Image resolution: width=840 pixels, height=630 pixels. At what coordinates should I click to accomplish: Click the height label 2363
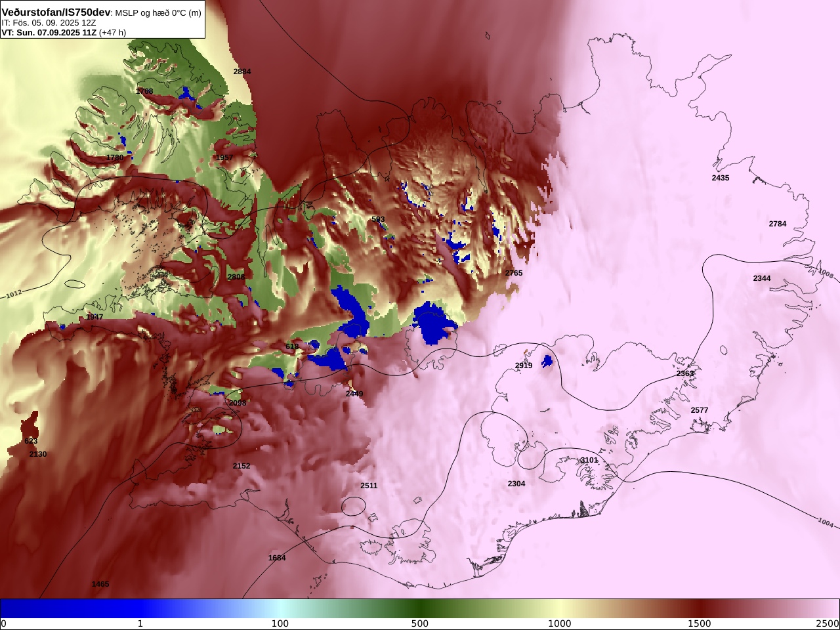(x=685, y=373)
